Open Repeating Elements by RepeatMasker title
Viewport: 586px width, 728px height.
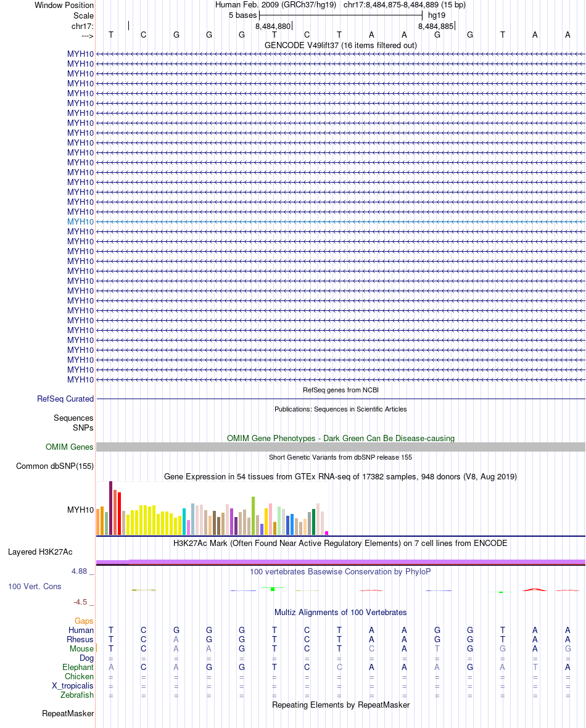coord(340,705)
